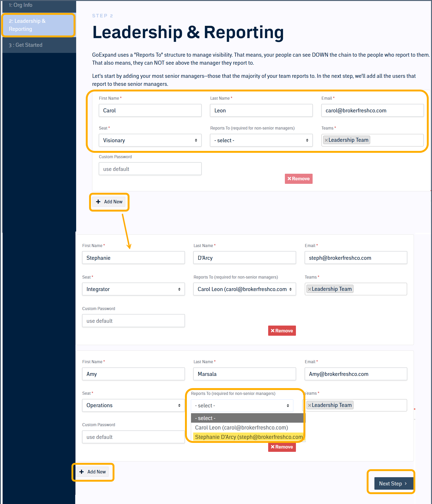Select Stephanie D'Arcy in Reports To list
The height and width of the screenshot is (504, 432).
click(248, 437)
